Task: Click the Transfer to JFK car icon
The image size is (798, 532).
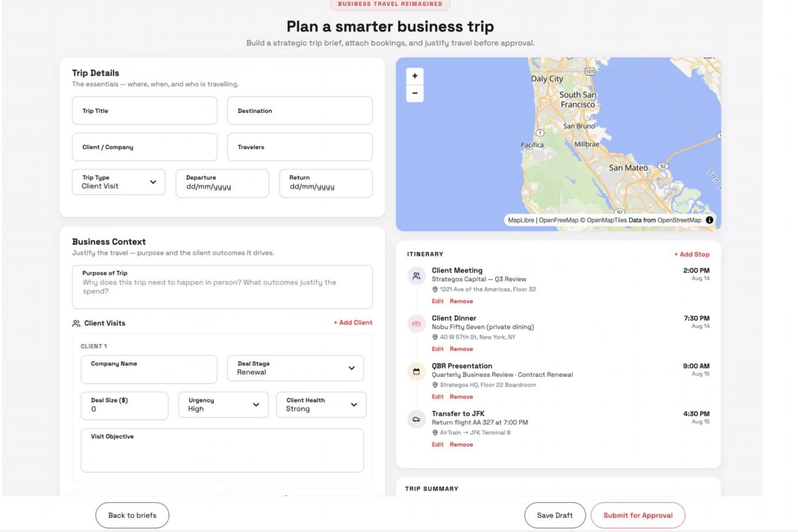Action: tap(416, 419)
